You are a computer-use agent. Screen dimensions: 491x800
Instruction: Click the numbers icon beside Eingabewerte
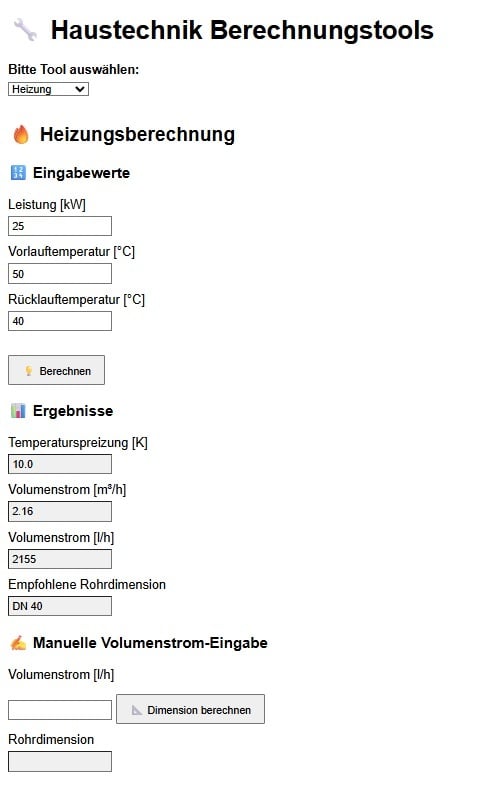(x=18, y=173)
